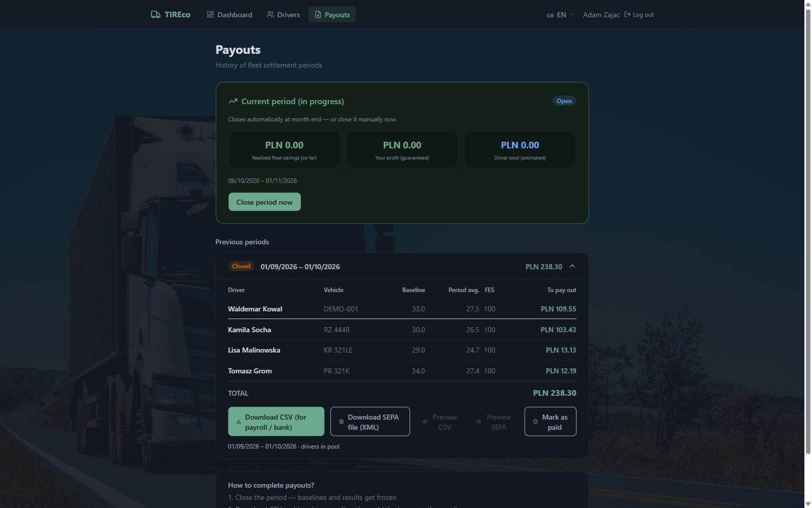
Task: Click the Your profit (guaranteed) card
Action: point(402,150)
